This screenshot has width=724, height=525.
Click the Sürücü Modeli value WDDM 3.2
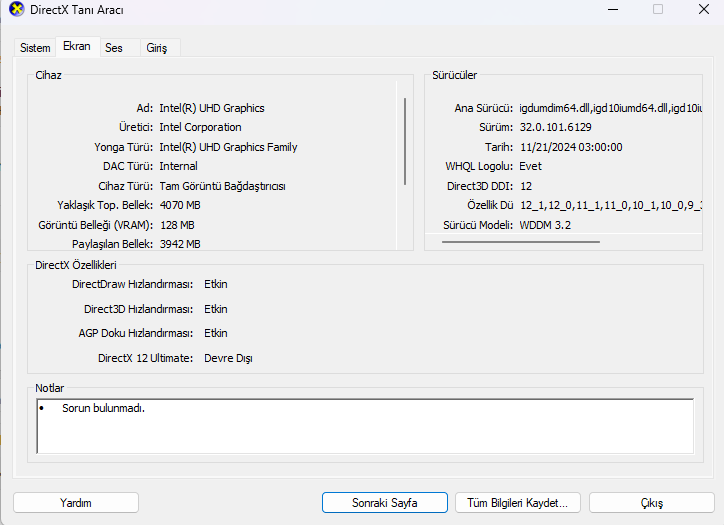click(x=545, y=225)
